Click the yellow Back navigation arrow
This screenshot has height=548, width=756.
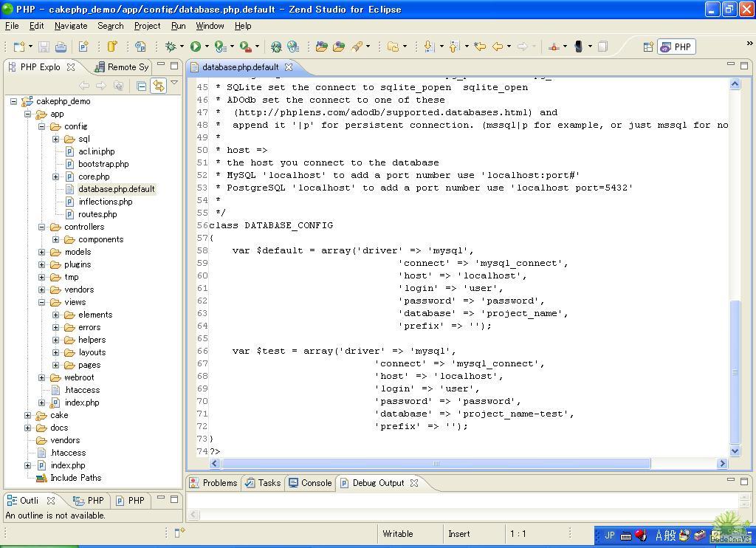[x=497, y=47]
